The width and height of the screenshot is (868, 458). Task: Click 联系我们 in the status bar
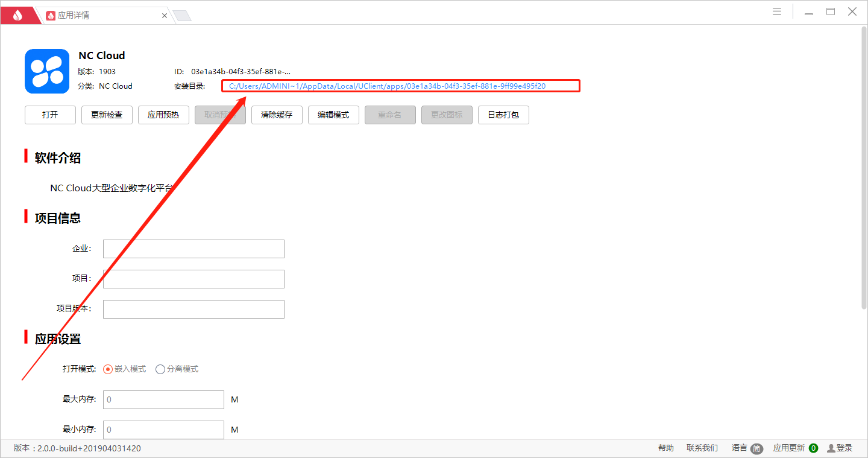[x=702, y=448]
